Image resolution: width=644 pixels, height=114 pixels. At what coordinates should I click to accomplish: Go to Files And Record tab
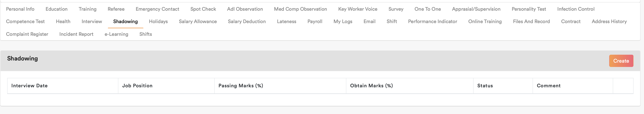tap(531, 22)
